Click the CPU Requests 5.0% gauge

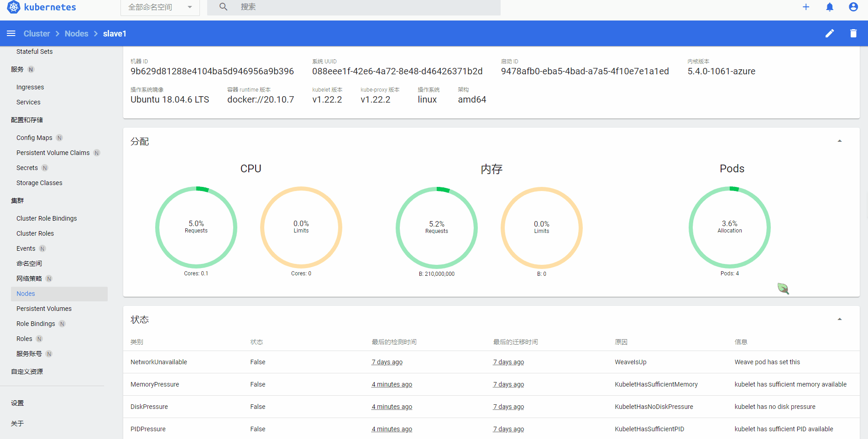tap(196, 227)
